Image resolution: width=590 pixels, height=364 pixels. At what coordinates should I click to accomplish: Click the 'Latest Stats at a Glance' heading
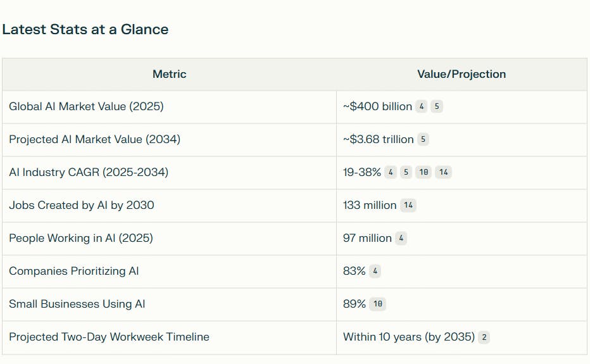pos(85,29)
